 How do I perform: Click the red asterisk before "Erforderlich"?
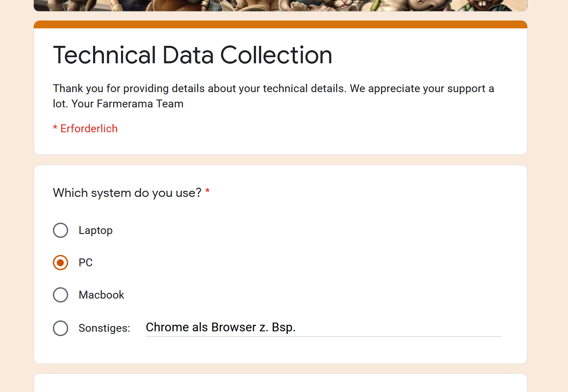tap(55, 128)
